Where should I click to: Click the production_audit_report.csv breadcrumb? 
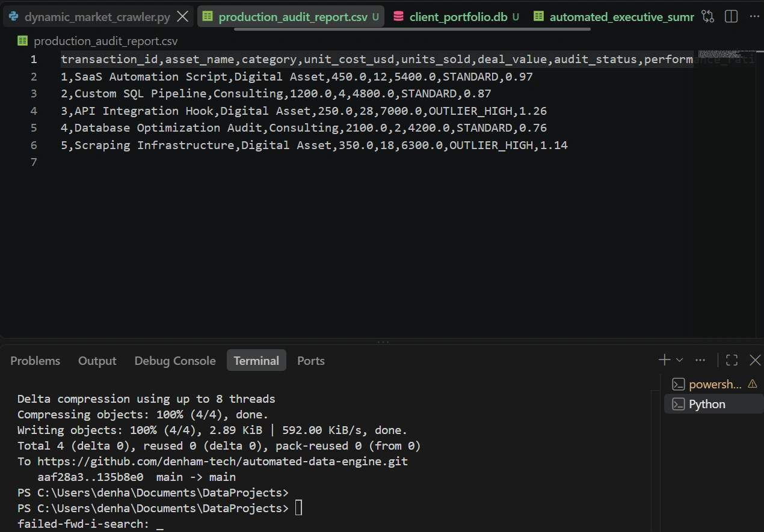(106, 41)
